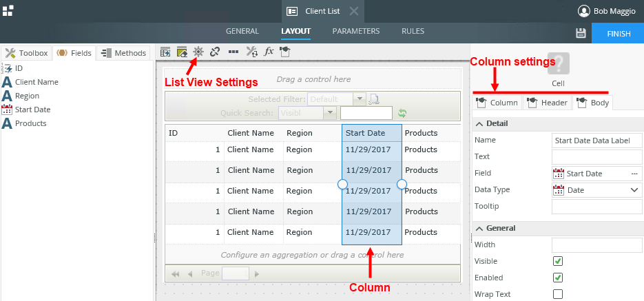This screenshot has width=644, height=301.
Task: Click the save disk icon
Action: 581,33
